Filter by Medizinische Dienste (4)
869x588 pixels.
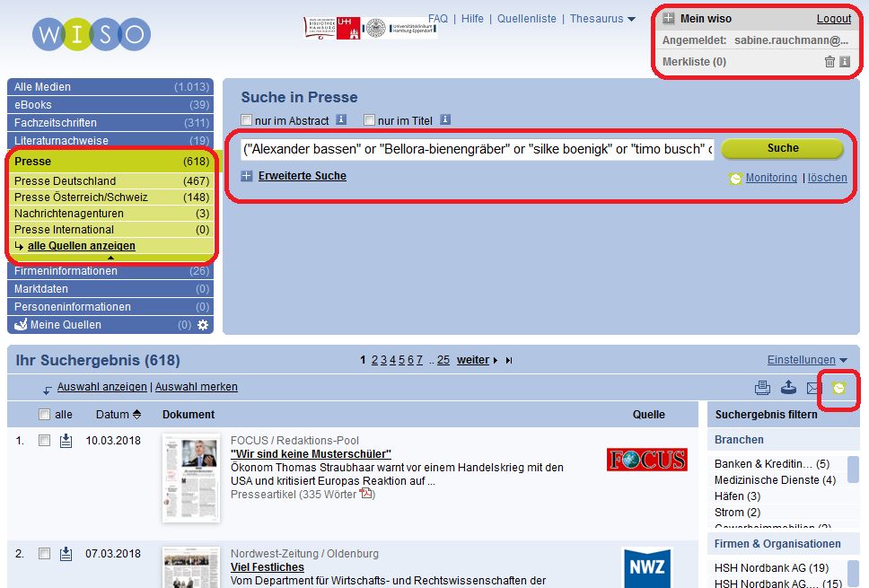(775, 480)
